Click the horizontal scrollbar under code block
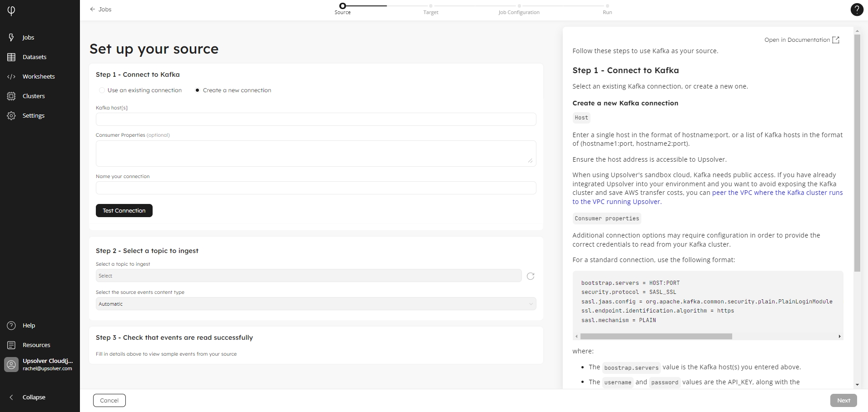The width and height of the screenshot is (868, 412). point(656,337)
